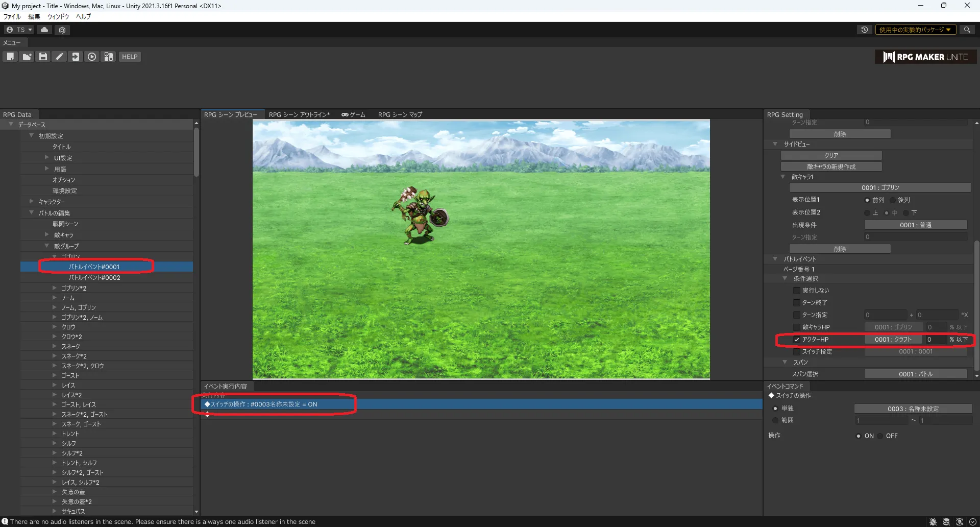Click the warning icon beside audio listener message
Viewport: 980px width, 527px height.
(5, 521)
